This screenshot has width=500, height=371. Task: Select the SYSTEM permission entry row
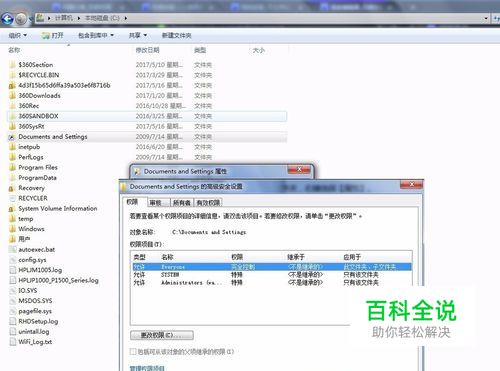tap(272, 275)
